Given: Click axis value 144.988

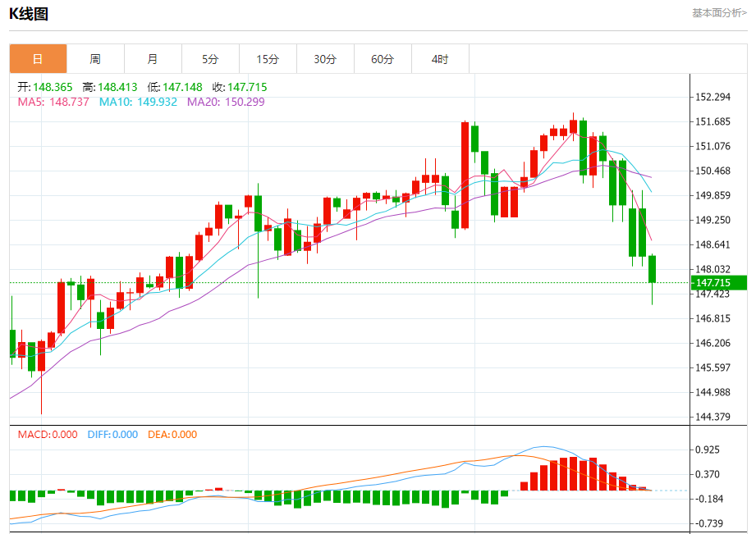Looking at the screenshot, I should point(712,392).
